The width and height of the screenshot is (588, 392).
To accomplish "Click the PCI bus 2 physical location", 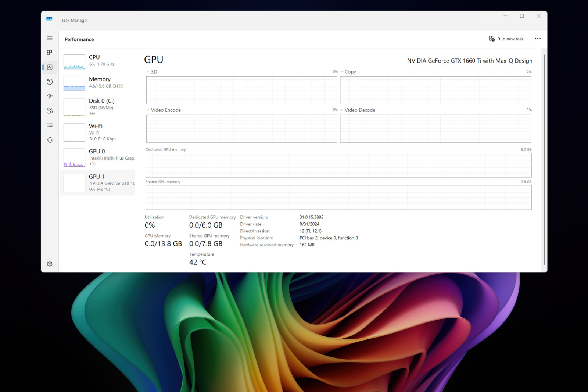I will 329,238.
